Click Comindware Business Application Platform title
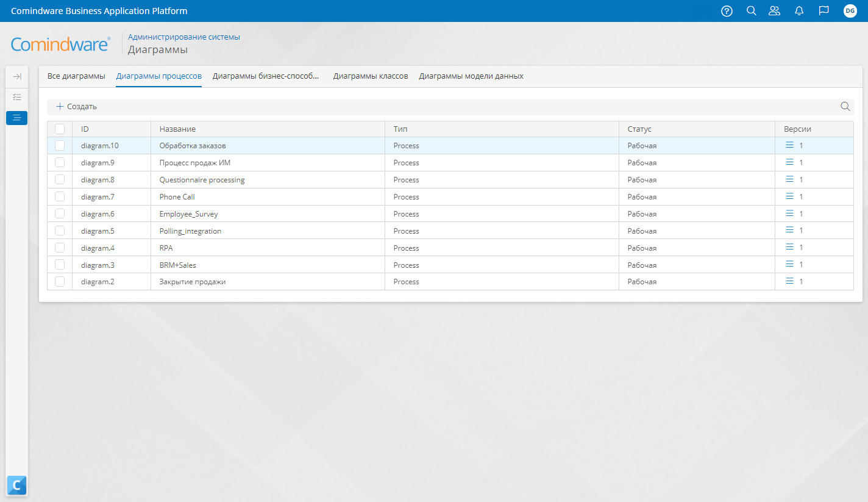The height and width of the screenshot is (502, 868). 99,11
